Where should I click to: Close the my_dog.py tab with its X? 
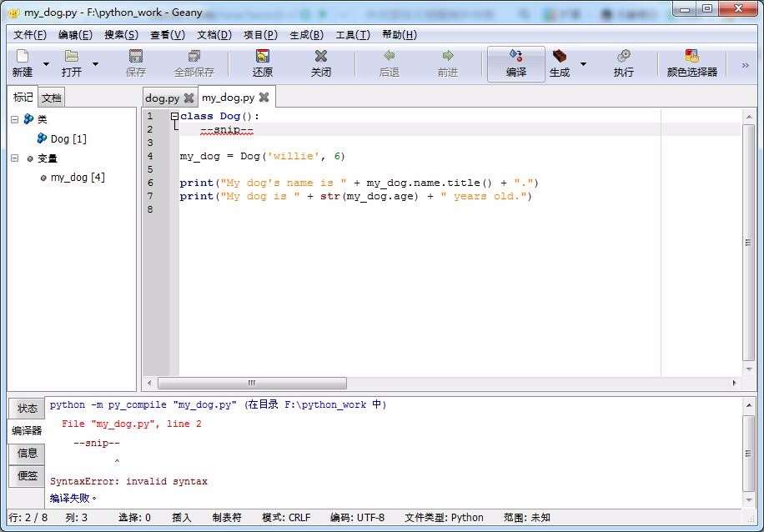pos(264,98)
